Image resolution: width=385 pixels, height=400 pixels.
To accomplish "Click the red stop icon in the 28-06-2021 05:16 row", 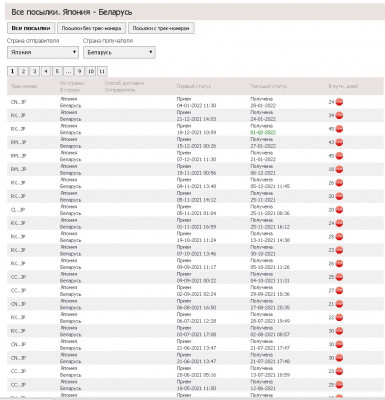I will point(339,371).
